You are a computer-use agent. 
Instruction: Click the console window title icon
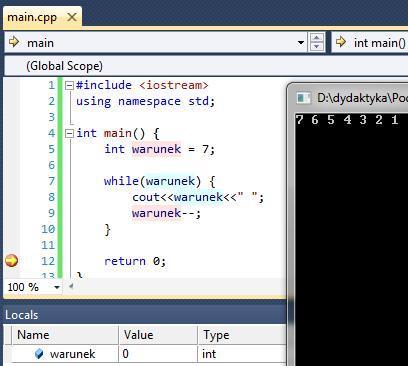pos(303,98)
